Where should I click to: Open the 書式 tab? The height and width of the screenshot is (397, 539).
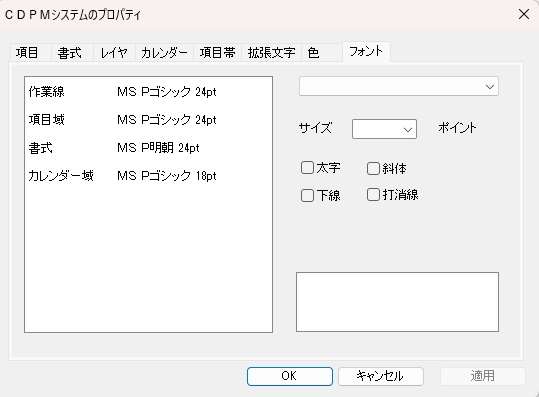point(69,53)
